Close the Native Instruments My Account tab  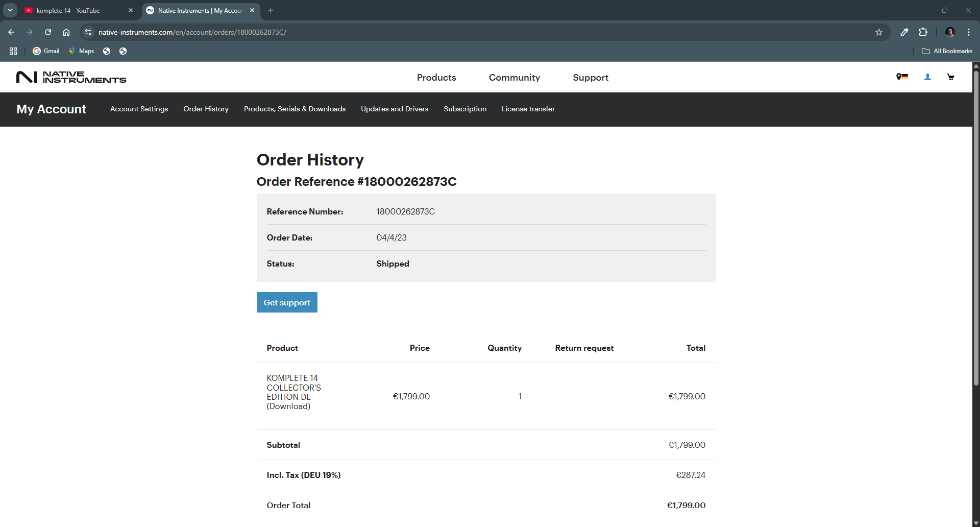coord(252,10)
